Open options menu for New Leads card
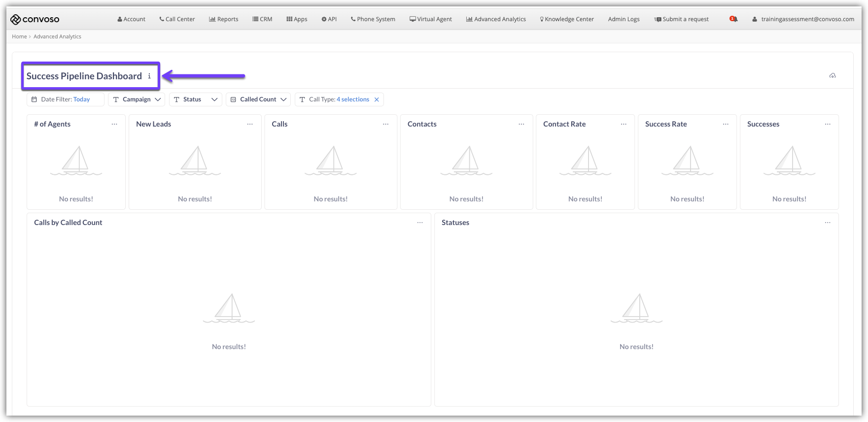868x422 pixels. [x=250, y=124]
